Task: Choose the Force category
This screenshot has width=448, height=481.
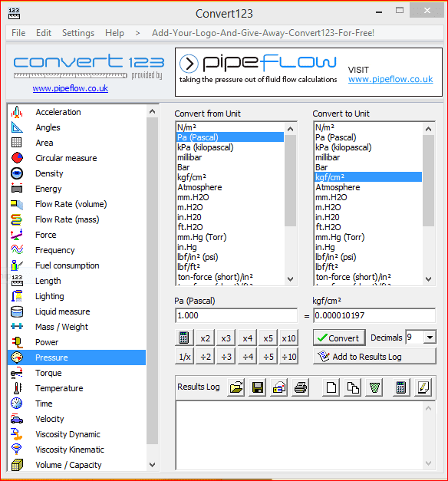Action: (x=77, y=235)
